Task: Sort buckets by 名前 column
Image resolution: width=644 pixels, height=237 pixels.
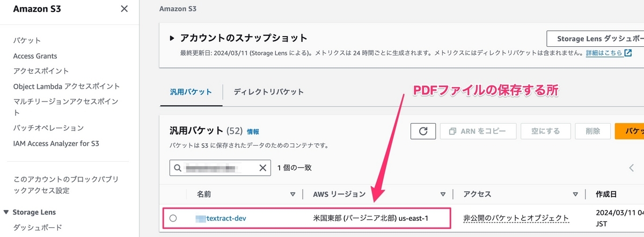Action: pyautogui.click(x=292, y=195)
